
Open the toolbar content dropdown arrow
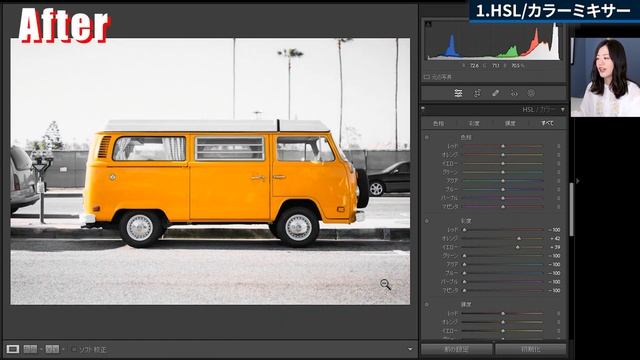pos(410,349)
